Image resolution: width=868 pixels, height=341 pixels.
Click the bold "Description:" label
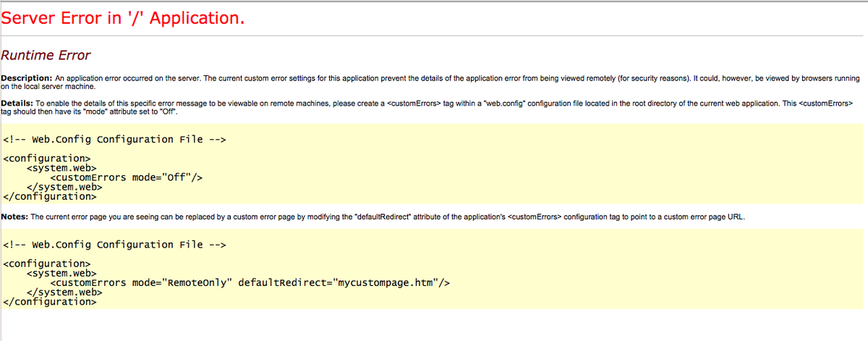(26, 77)
